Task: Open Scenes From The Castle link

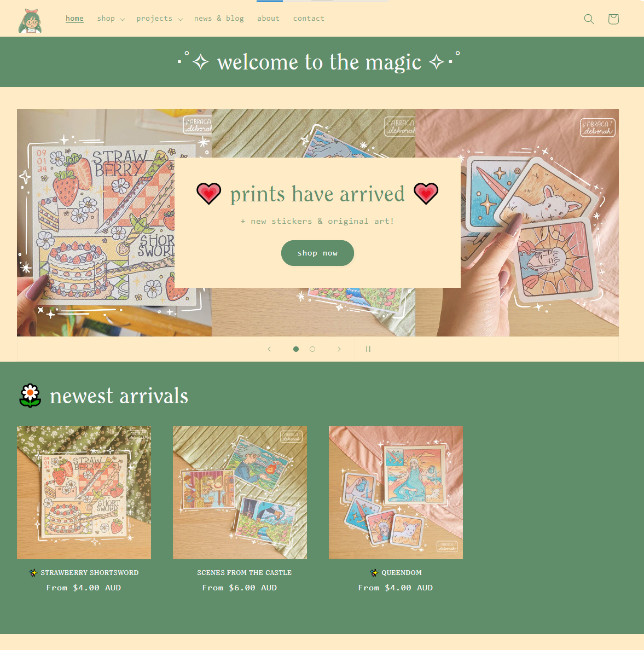Action: [x=244, y=572]
